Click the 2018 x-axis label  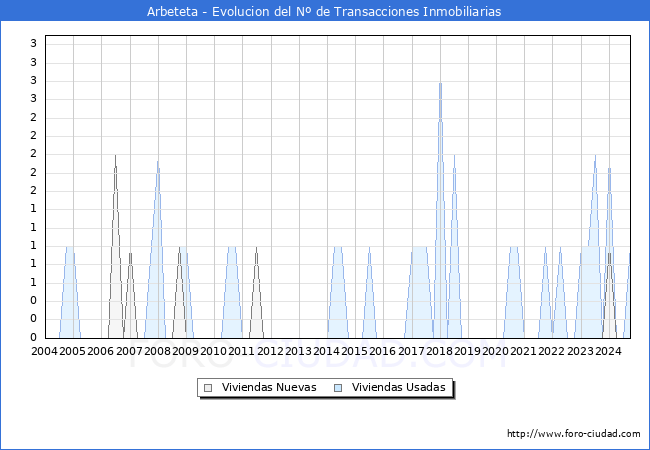pos(439,351)
